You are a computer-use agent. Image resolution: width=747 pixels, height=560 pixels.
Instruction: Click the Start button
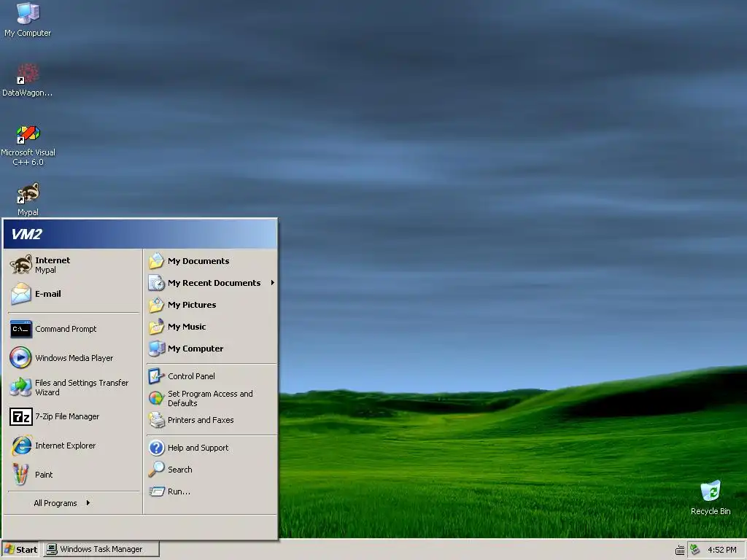[x=21, y=550]
